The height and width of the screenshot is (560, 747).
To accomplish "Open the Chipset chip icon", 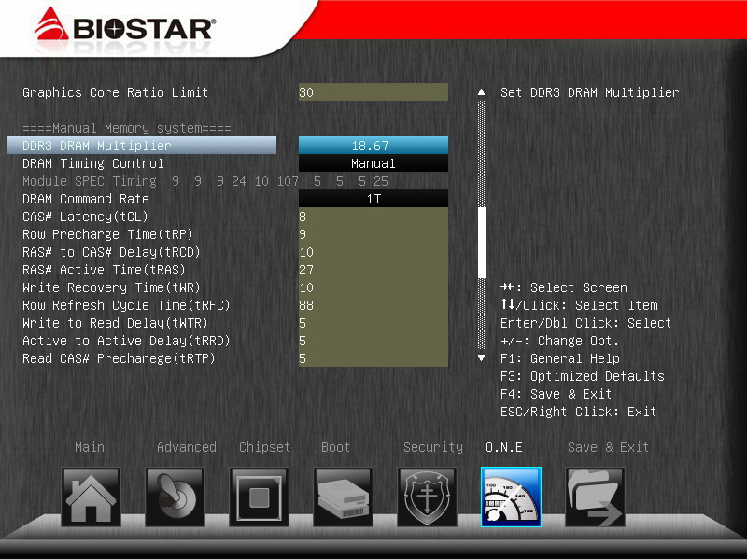I will coord(259,497).
